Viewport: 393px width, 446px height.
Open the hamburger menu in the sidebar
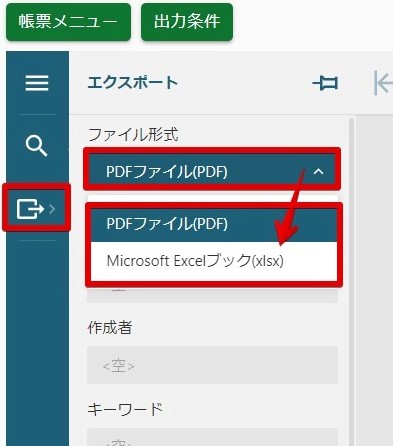click(x=37, y=83)
